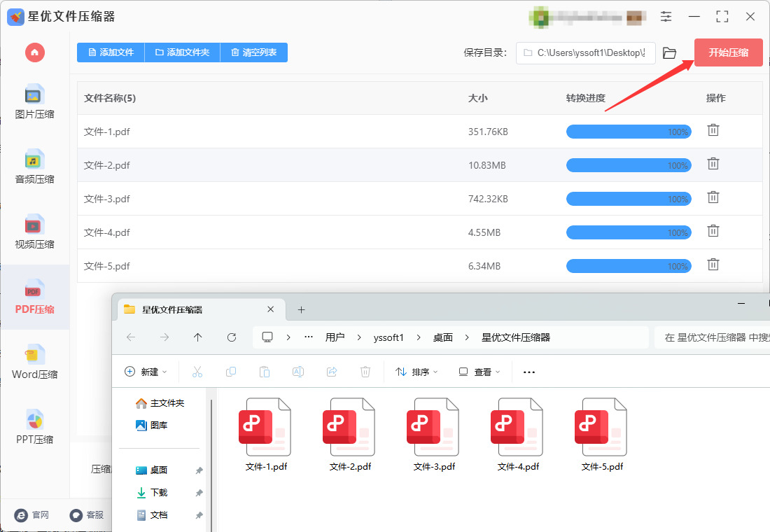Open 图库 in Explorer sidebar
The height and width of the screenshot is (532, 770).
152,425
